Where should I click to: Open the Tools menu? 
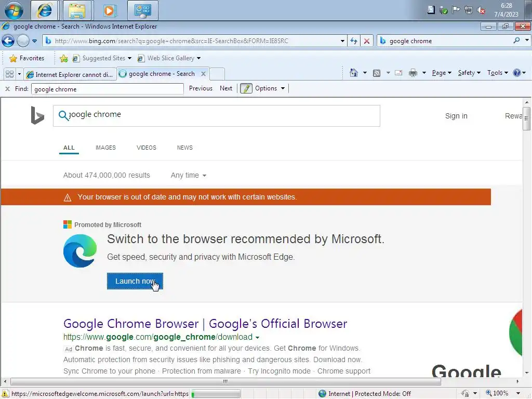pos(497,73)
